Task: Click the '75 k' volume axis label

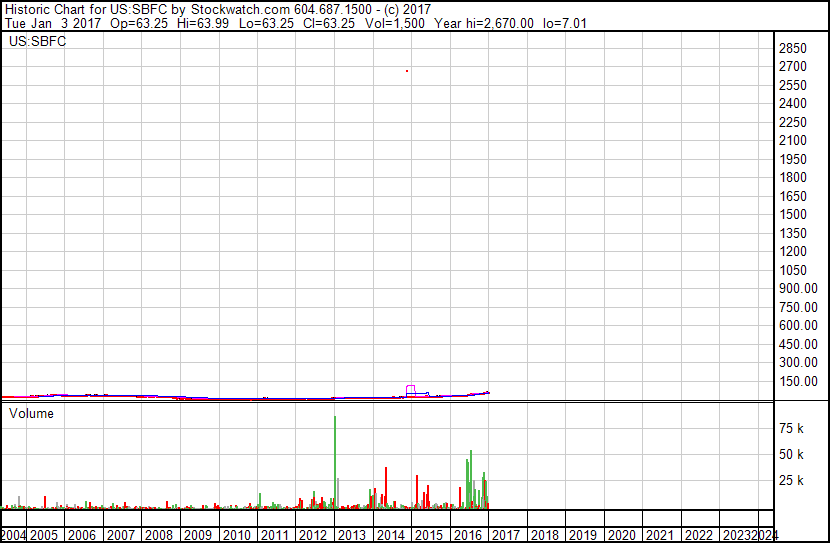Action: coord(791,428)
